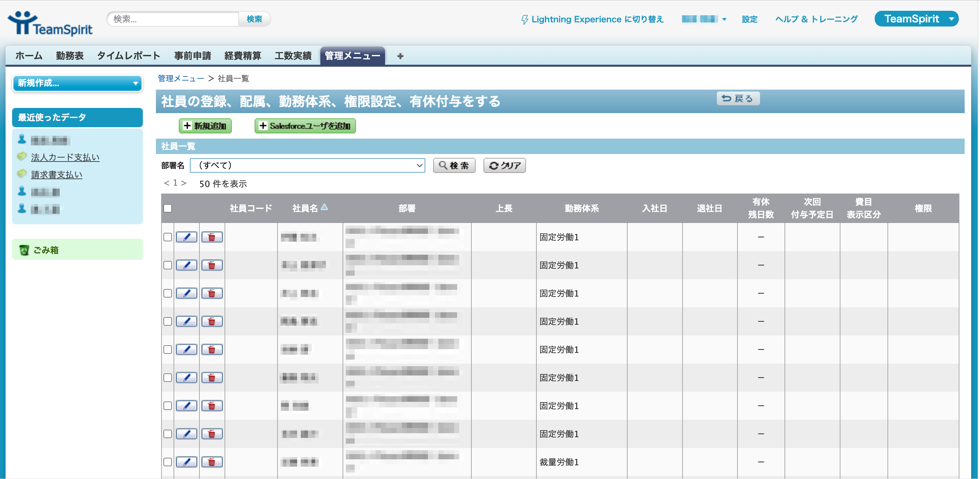Click into the 検索 search input field
This screenshot has height=479, width=980.
173,19
